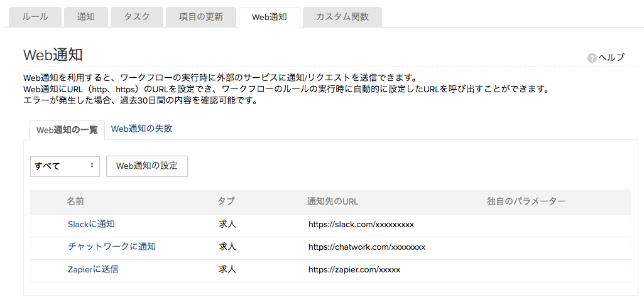Viewport: 644px width, 300px height.
Task: Click the ヘルプ link text
Action: [611, 58]
